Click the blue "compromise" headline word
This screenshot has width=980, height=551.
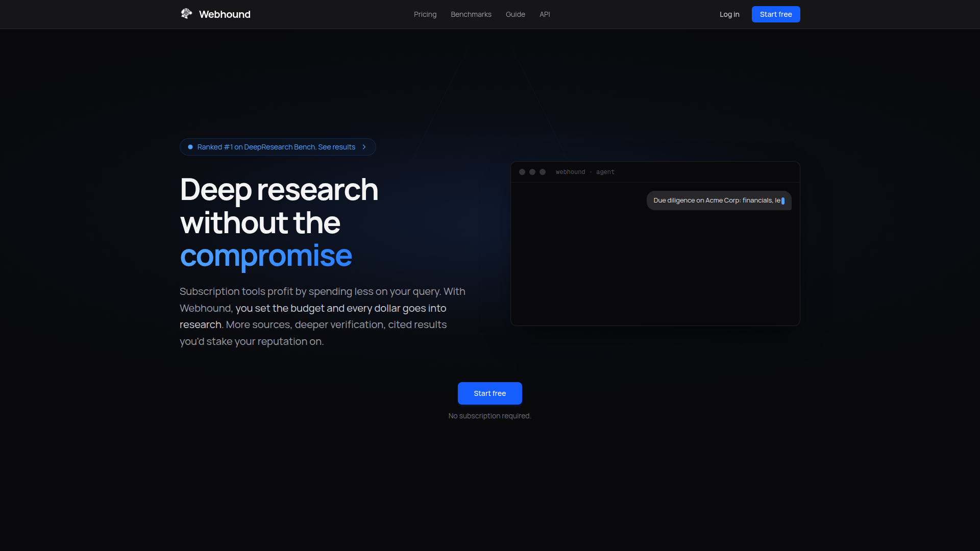pyautogui.click(x=266, y=256)
